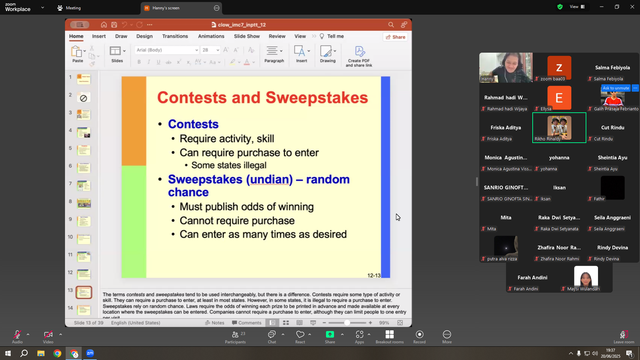
Task: Click the green Share screen icon
Action: (330, 334)
